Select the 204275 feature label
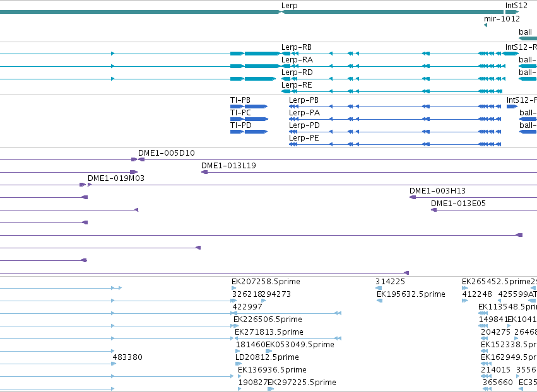 coord(495,333)
